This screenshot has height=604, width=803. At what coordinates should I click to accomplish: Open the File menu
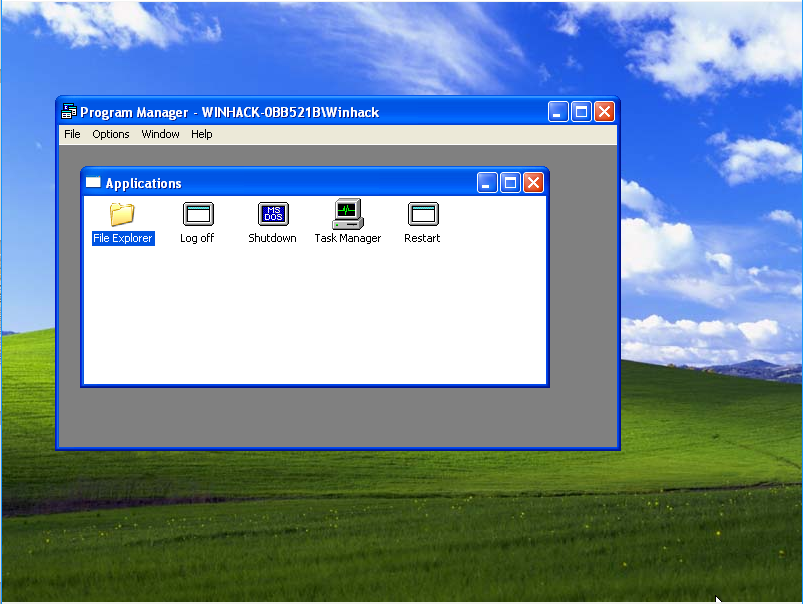[x=72, y=134]
